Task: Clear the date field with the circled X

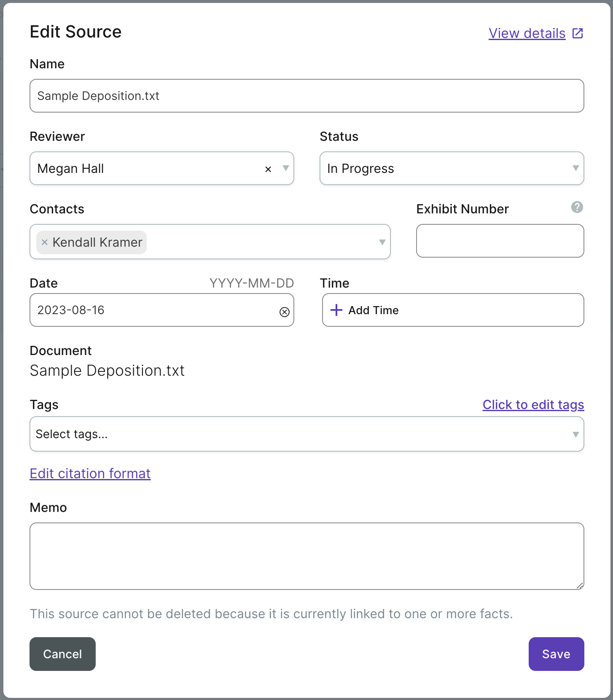Action: pyautogui.click(x=285, y=312)
